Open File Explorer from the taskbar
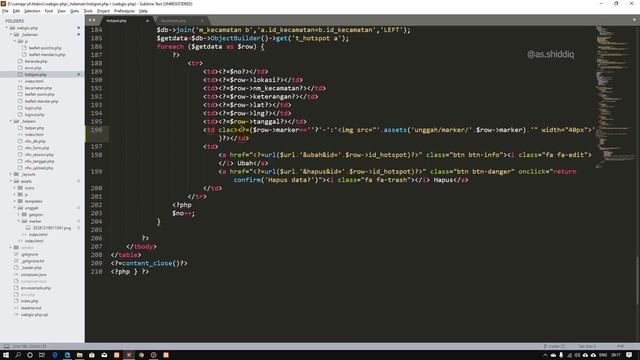The image size is (640, 360). click(x=80, y=355)
